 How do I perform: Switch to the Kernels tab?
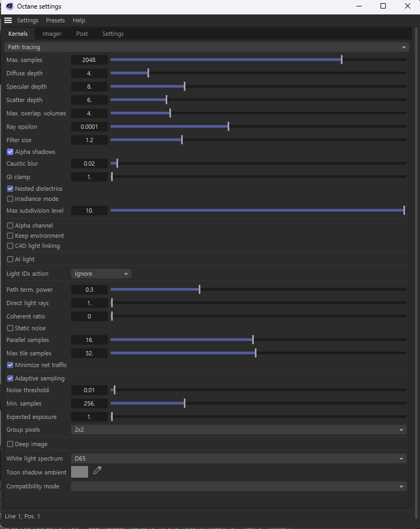(18, 34)
